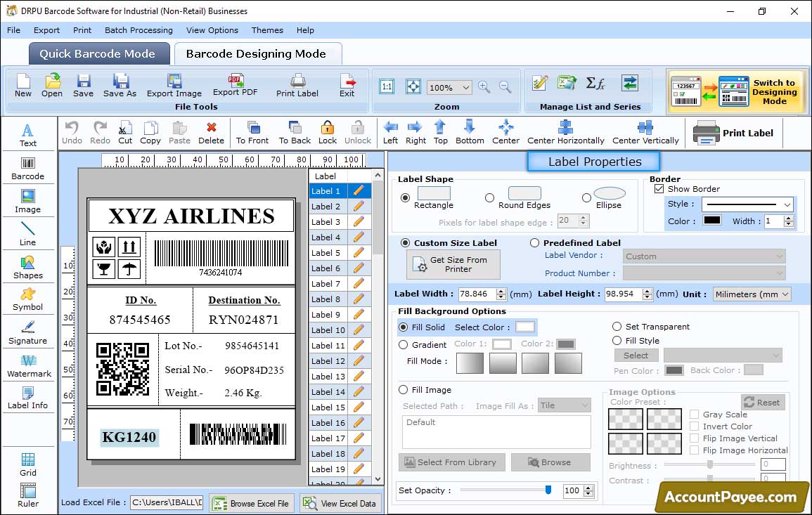The image size is (812, 515).
Task: Choose Gradient fill option
Action: tap(403, 345)
